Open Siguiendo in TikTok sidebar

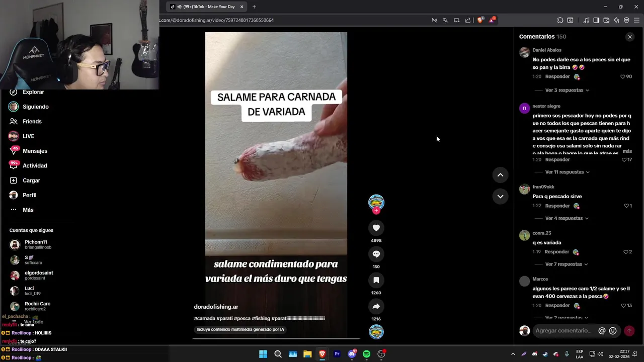coord(35,107)
